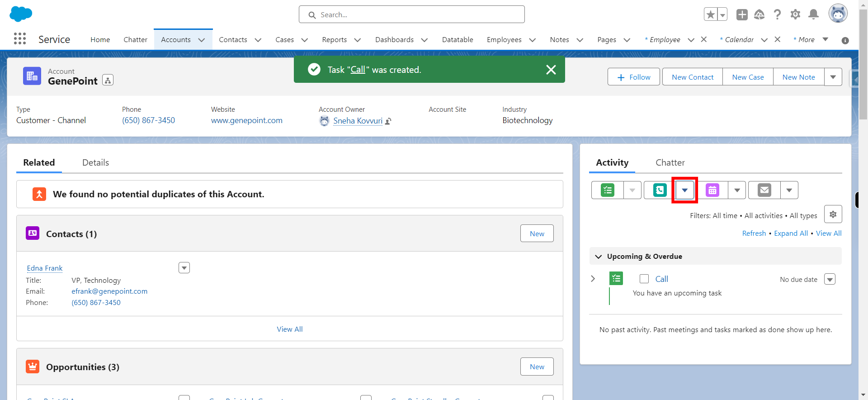Dismiss the Task created toast
This screenshot has width=868, height=400.
pos(551,70)
